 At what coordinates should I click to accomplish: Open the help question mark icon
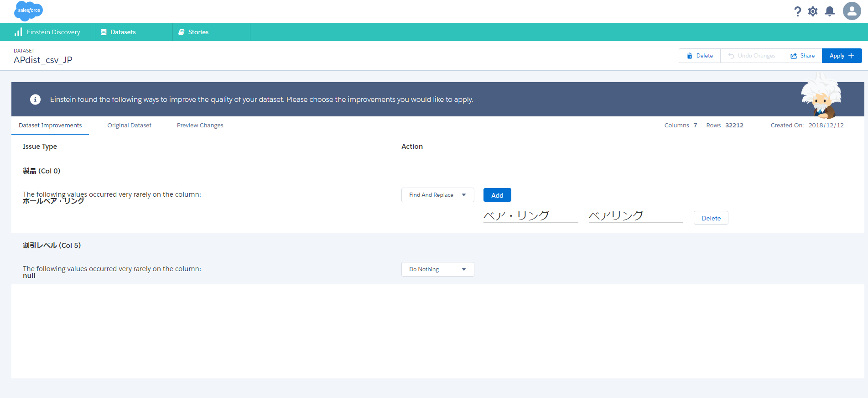click(x=797, y=11)
